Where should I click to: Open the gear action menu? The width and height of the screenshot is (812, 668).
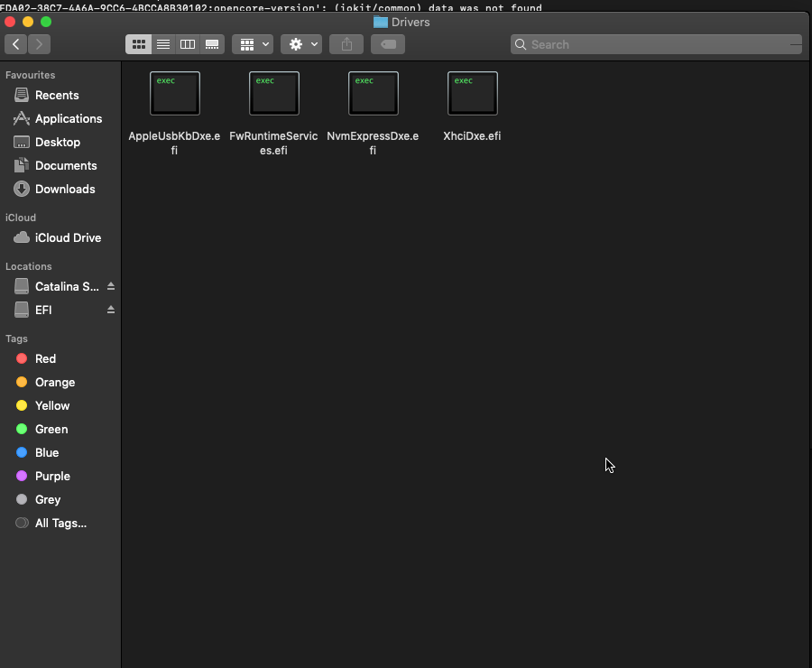[301, 44]
